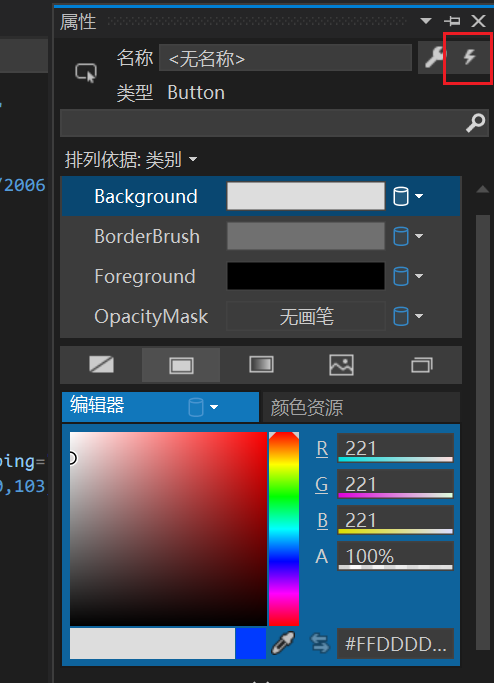
Task: Open the Background property marker dropdown
Action: 408,196
